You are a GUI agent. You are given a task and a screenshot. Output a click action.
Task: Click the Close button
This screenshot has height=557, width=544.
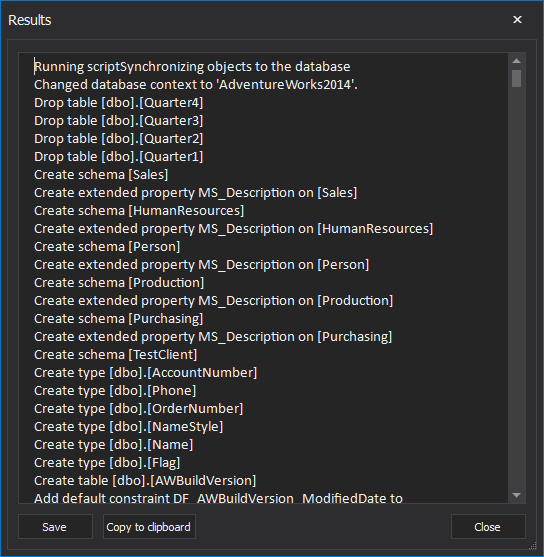click(x=488, y=527)
